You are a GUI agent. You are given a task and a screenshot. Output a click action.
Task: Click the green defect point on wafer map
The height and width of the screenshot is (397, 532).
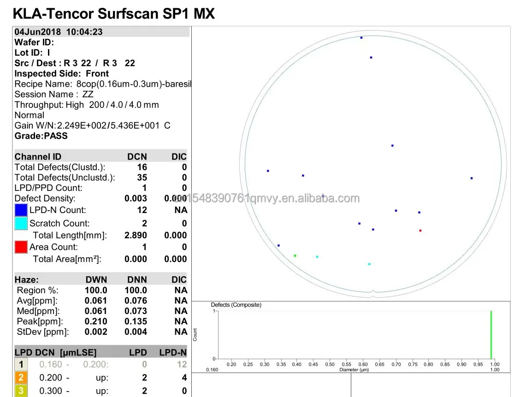(x=295, y=255)
